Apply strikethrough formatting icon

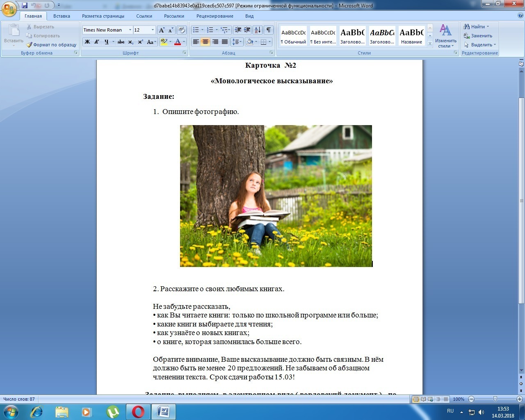(x=121, y=42)
